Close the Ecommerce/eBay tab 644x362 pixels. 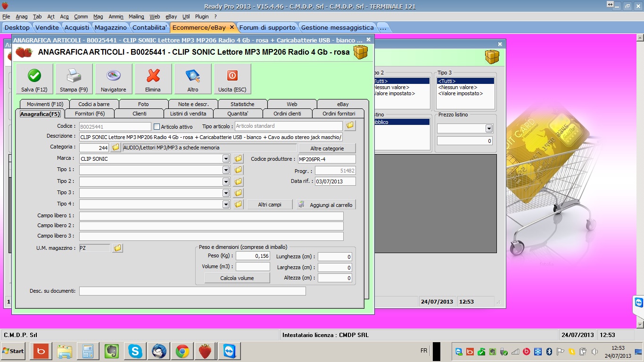(x=231, y=27)
